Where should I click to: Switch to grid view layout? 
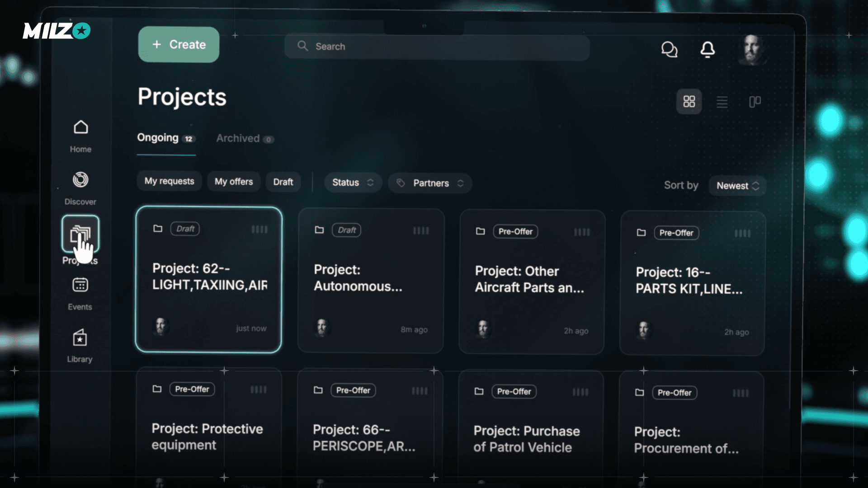click(x=689, y=102)
